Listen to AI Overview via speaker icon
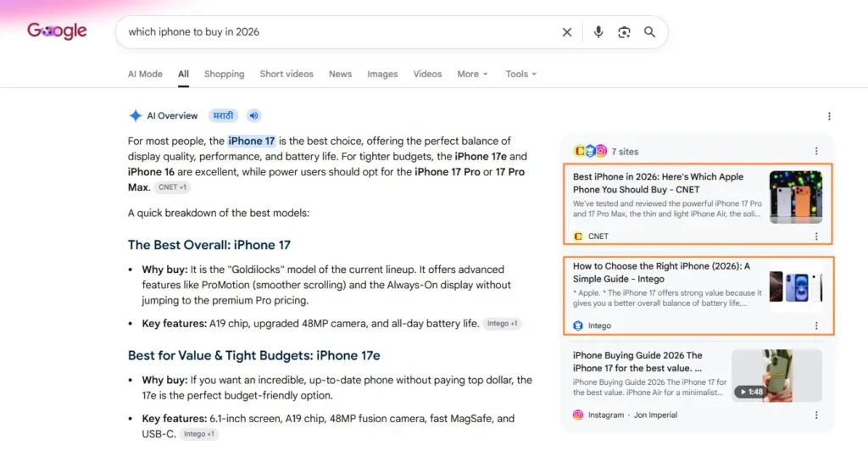This screenshot has width=868, height=451. (253, 115)
